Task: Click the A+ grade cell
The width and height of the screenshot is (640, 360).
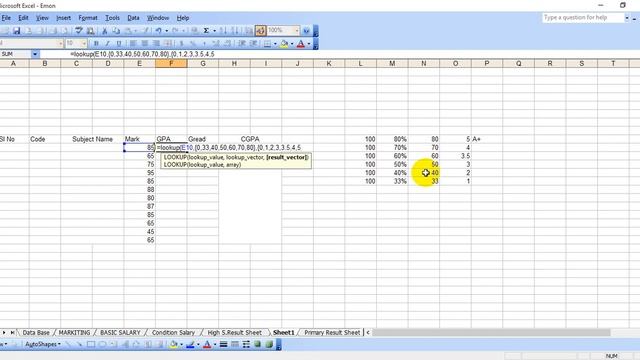Action: [x=487, y=139]
